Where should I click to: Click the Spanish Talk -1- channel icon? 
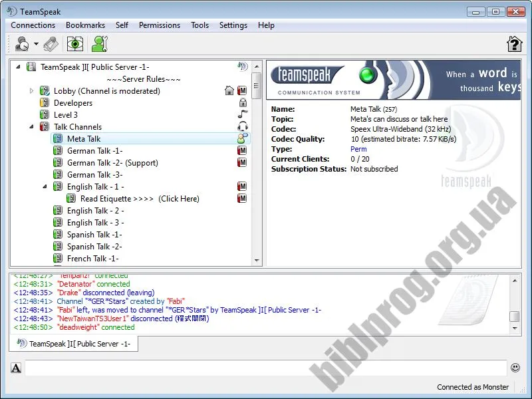click(x=58, y=234)
